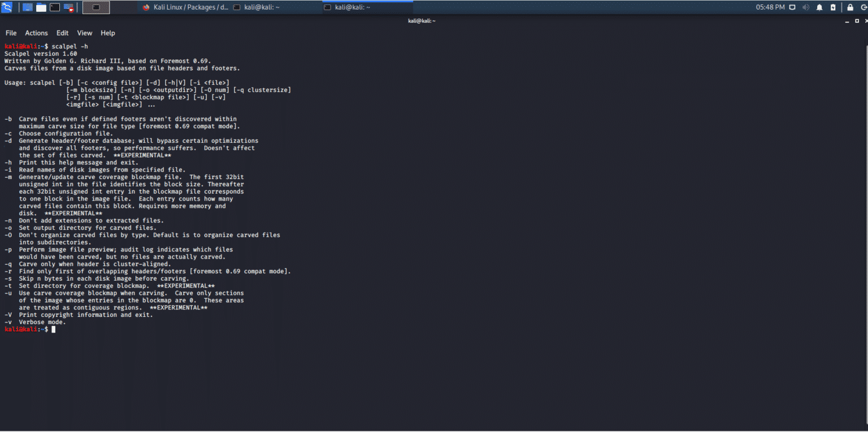This screenshot has width=868, height=432.
Task: Open the file manager folder icon
Action: [41, 7]
